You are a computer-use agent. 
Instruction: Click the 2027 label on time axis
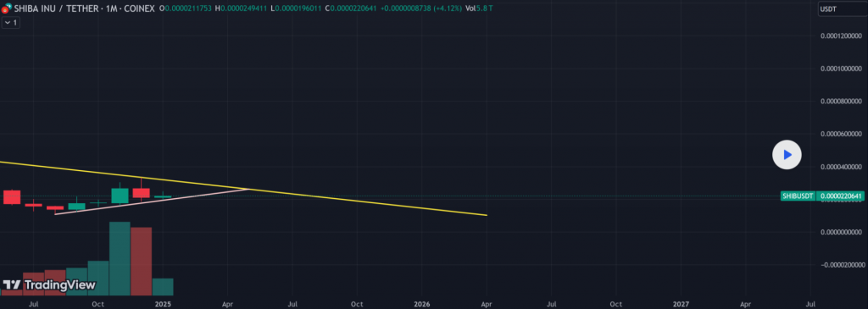[x=681, y=304]
